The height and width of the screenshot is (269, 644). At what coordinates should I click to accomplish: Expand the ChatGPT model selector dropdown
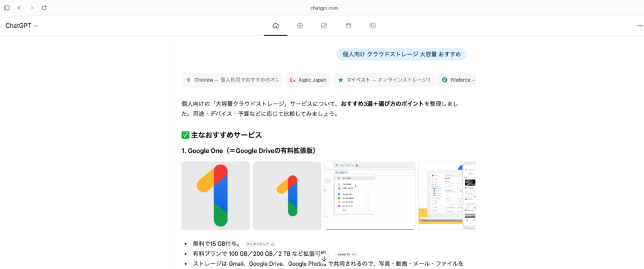[x=22, y=26]
